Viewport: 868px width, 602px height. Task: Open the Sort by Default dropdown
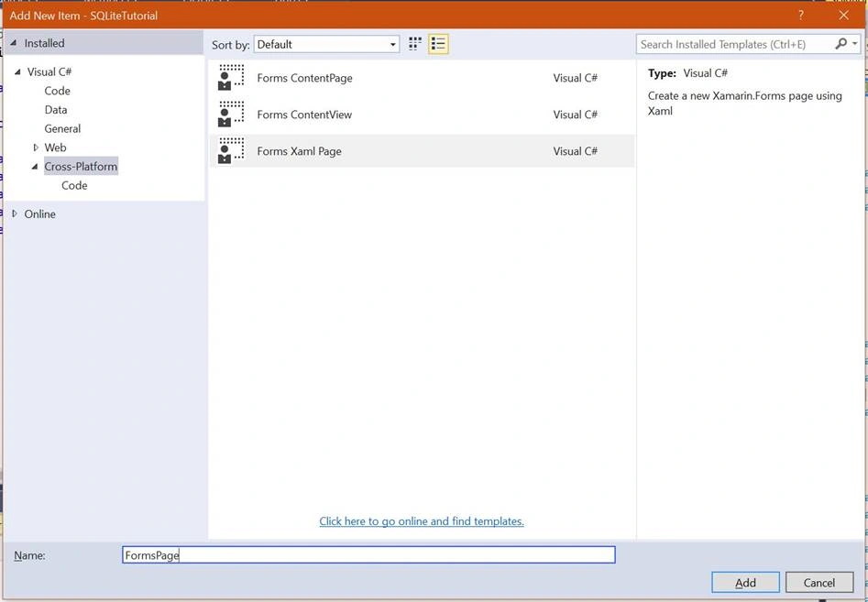click(326, 44)
